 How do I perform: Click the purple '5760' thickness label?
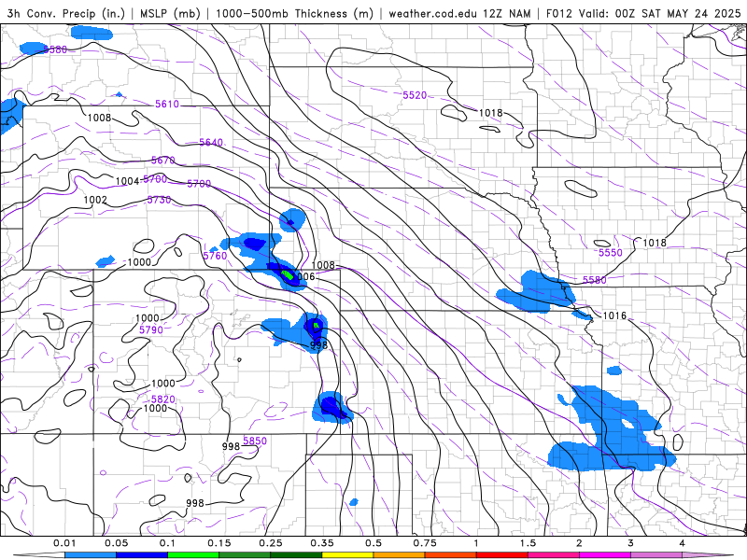tap(215, 256)
